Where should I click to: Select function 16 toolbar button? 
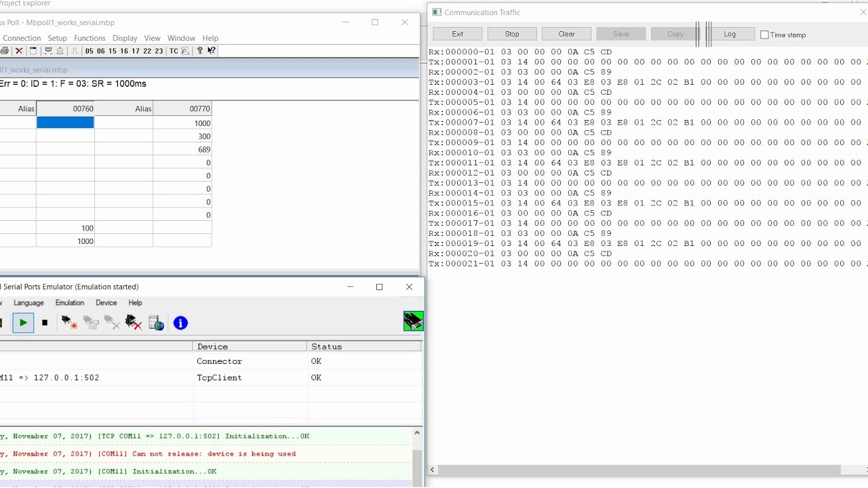[x=124, y=51]
